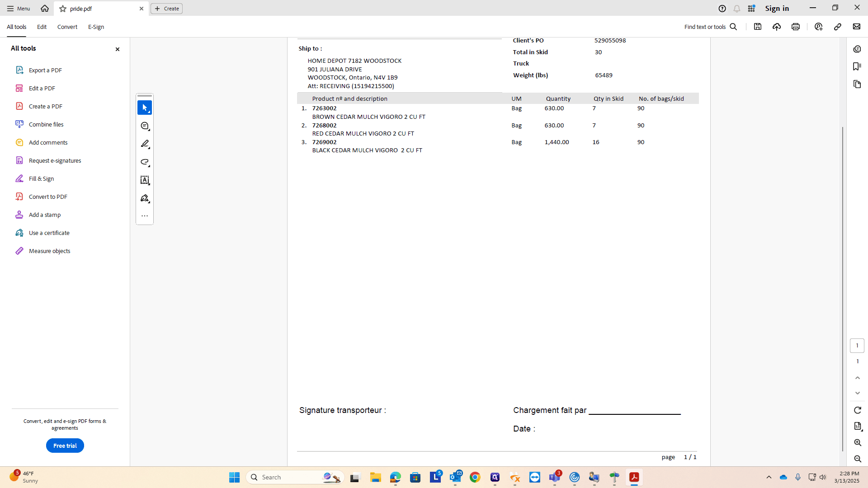Toggle the star favorite on pride.pdf tab
The image size is (868, 488).
click(63, 9)
